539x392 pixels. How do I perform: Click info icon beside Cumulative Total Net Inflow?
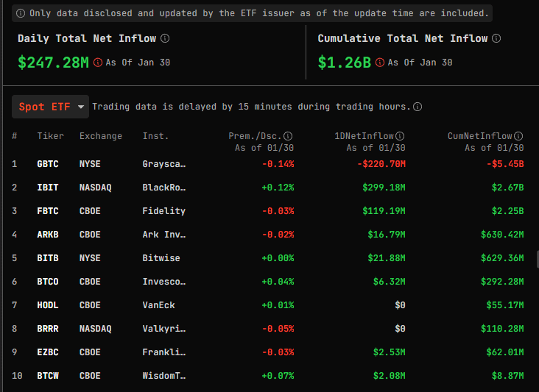click(x=496, y=38)
